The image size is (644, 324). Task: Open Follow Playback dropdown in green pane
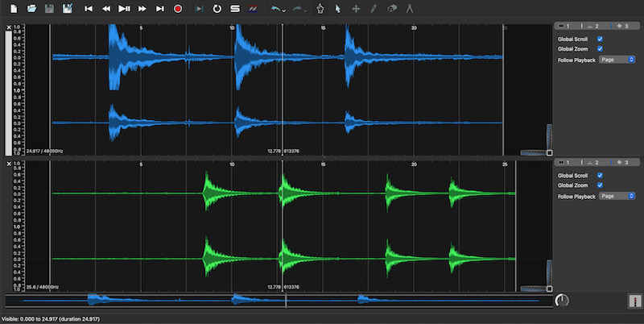617,196
